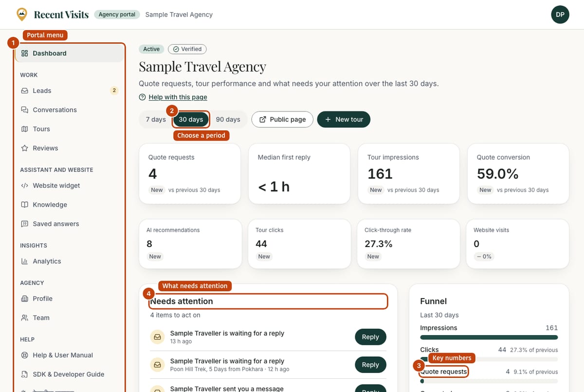584x392 pixels.
Task: Click the Website visits card
Action: tap(518, 244)
